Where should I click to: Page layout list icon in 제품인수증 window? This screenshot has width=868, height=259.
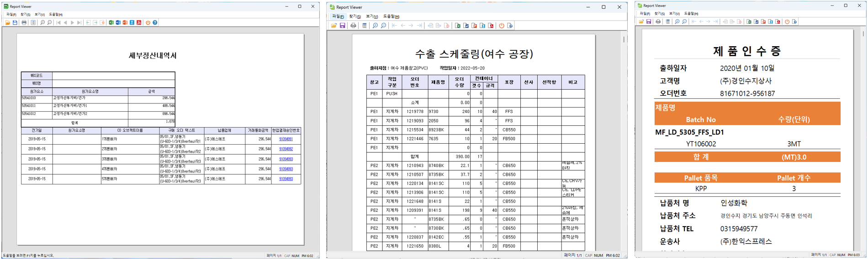[668, 22]
